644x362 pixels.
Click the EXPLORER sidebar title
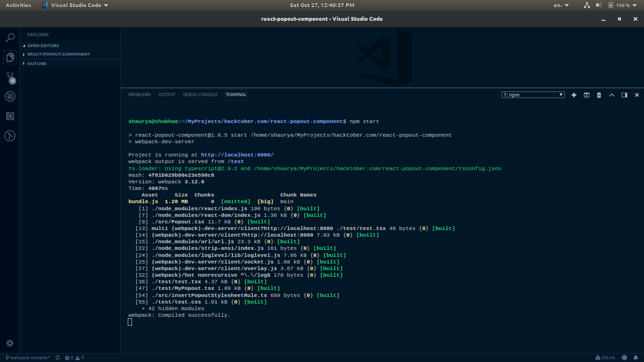[38, 34]
